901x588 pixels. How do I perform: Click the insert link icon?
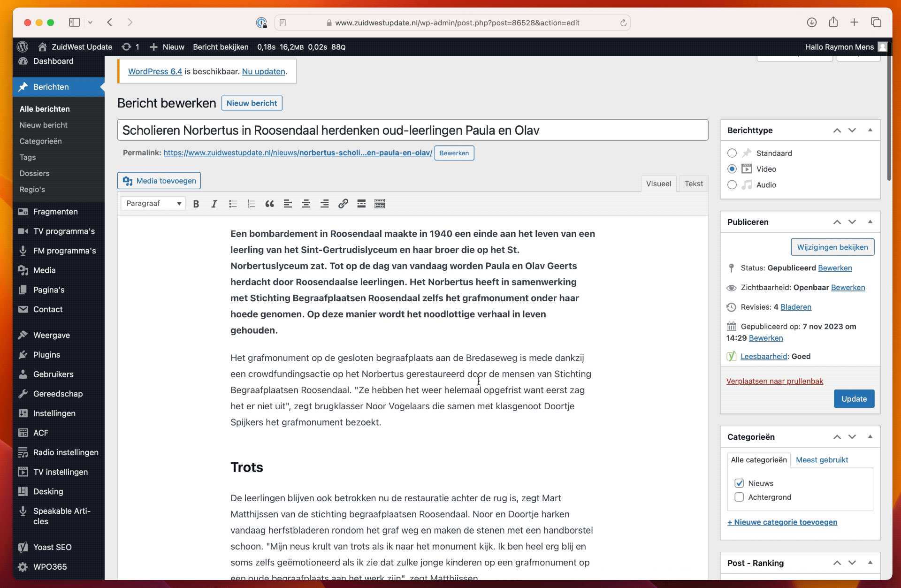pos(343,204)
